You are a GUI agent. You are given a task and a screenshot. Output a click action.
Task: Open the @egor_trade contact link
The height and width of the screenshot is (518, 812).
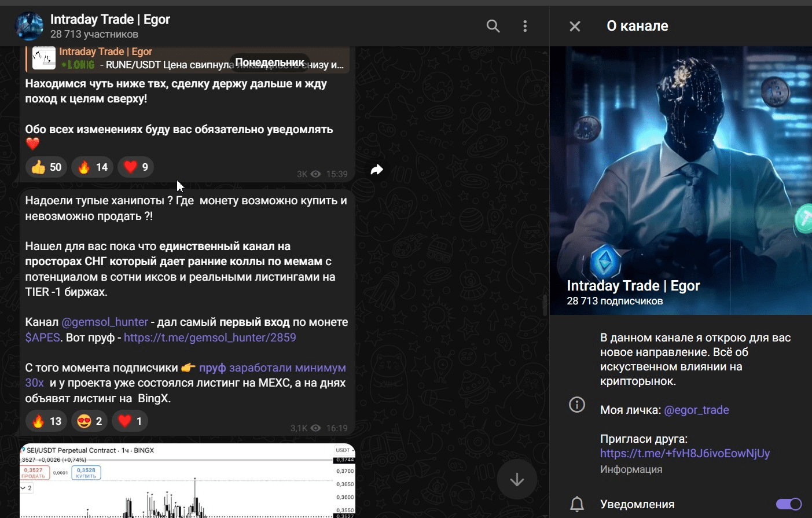pyautogui.click(x=696, y=410)
